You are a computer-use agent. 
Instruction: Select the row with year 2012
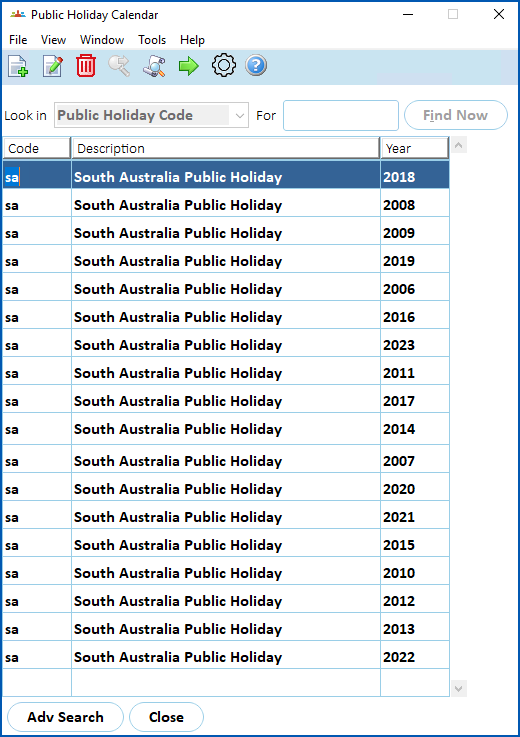pos(226,599)
